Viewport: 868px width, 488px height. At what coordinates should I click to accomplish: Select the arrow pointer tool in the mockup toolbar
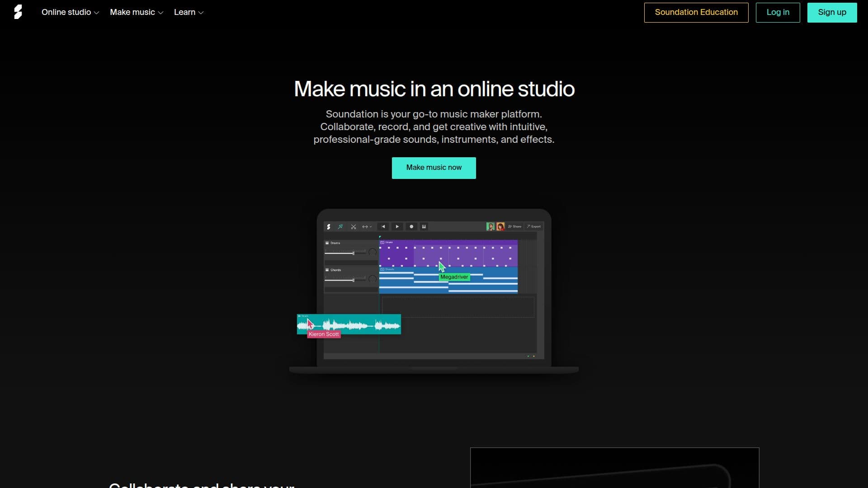click(x=340, y=227)
